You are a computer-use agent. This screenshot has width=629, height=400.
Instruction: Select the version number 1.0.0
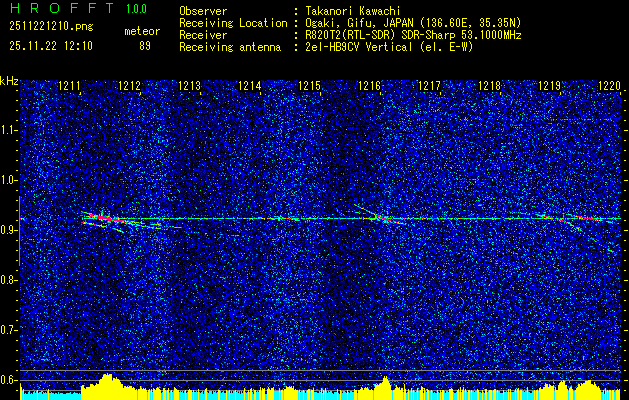tap(136, 8)
